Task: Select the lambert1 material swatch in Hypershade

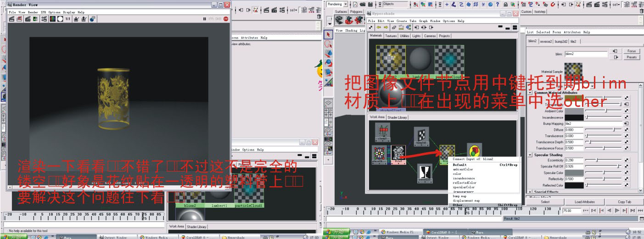Action: pyautogui.click(x=420, y=61)
